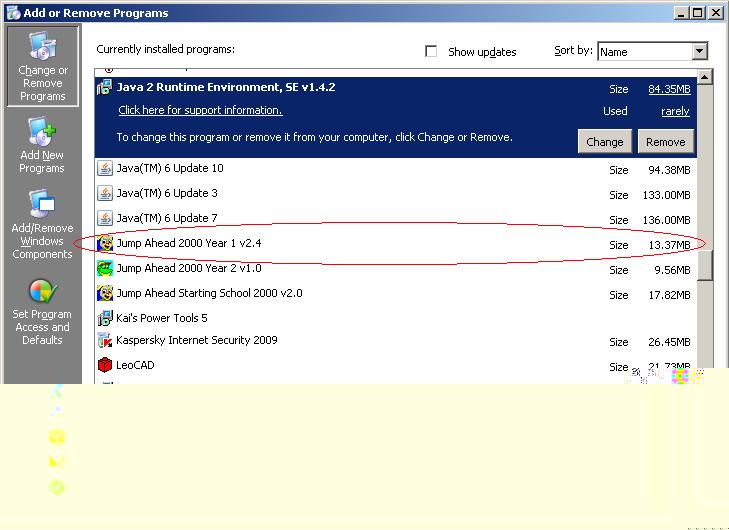Click the Java(TM) 6 Update 3 icon
The image size is (729, 530).
pyautogui.click(x=105, y=193)
